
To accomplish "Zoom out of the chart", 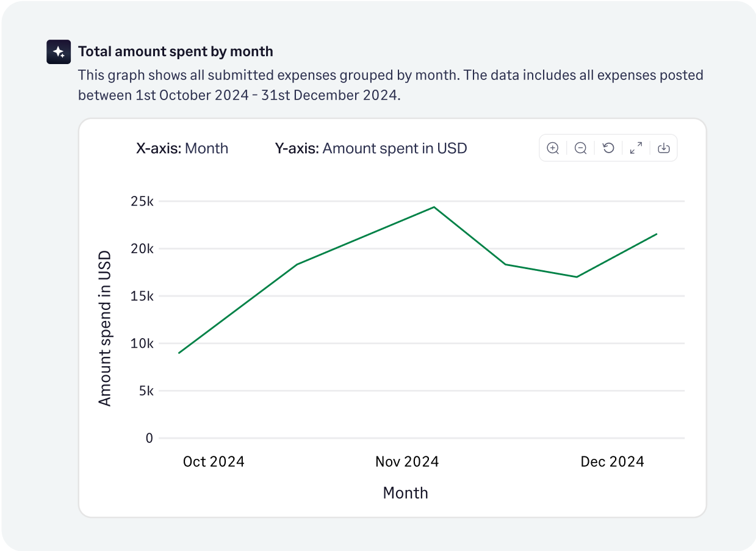I will 580,148.
